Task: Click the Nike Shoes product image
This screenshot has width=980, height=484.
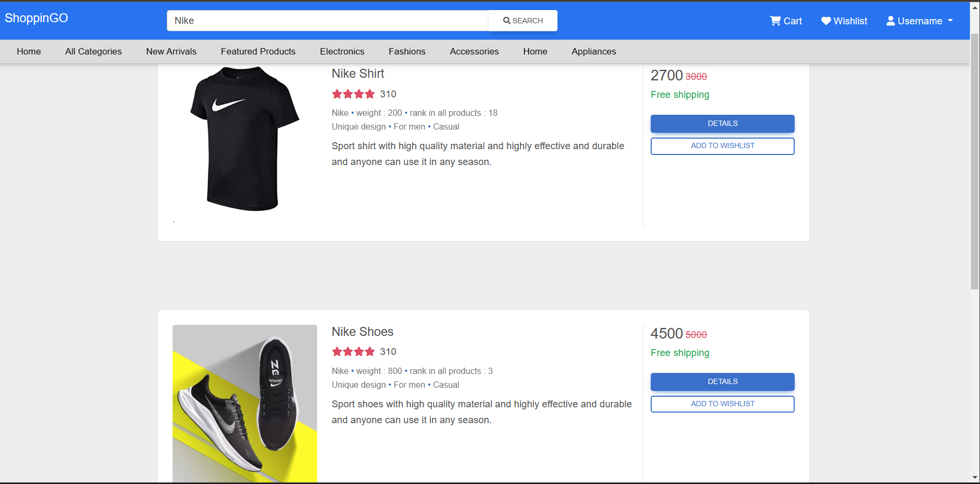Action: pos(245,404)
